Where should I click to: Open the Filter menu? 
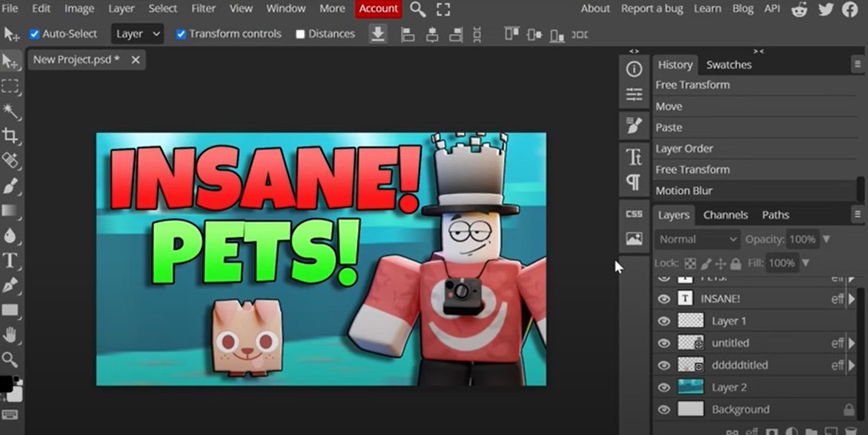203,8
